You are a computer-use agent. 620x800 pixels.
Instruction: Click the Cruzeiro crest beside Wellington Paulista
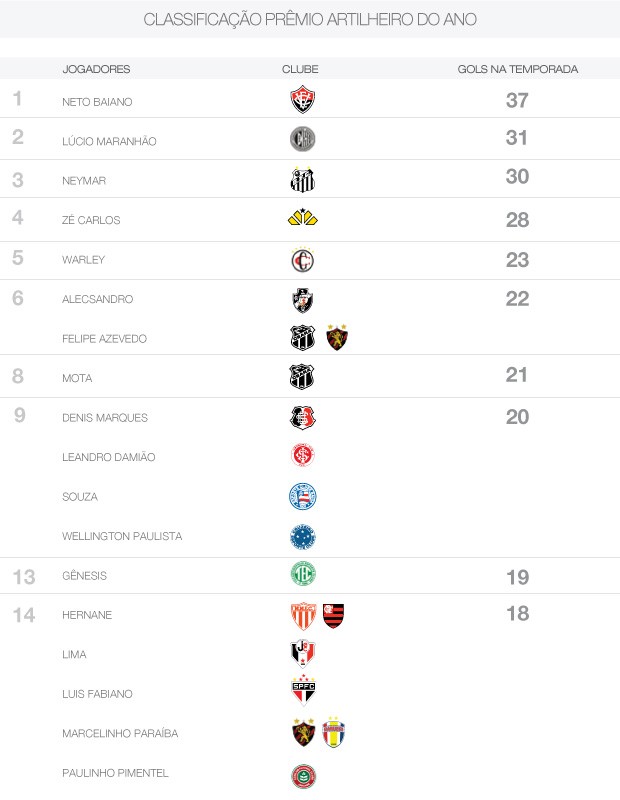(303, 537)
